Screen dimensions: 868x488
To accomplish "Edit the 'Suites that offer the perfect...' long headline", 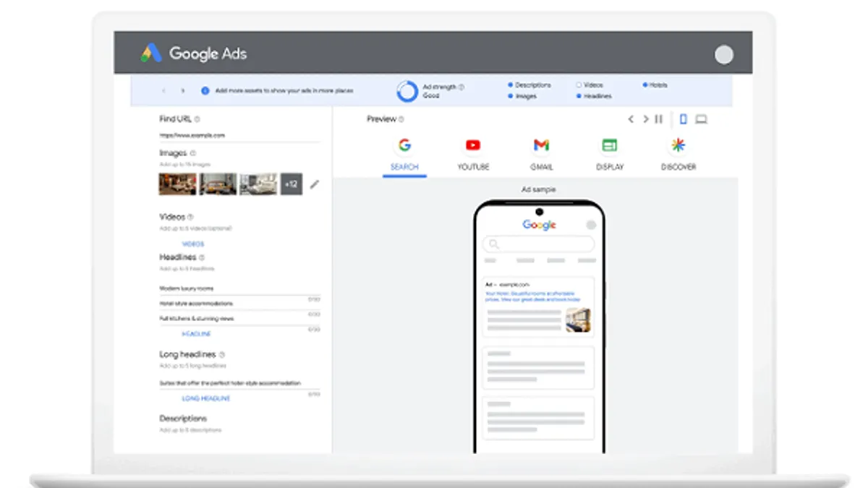I will 240,383.
